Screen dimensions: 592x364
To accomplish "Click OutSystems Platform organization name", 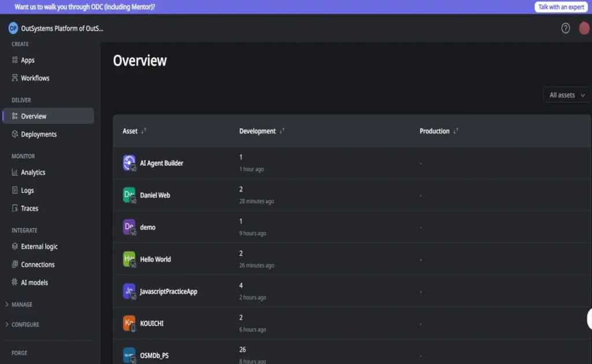I will [x=62, y=28].
